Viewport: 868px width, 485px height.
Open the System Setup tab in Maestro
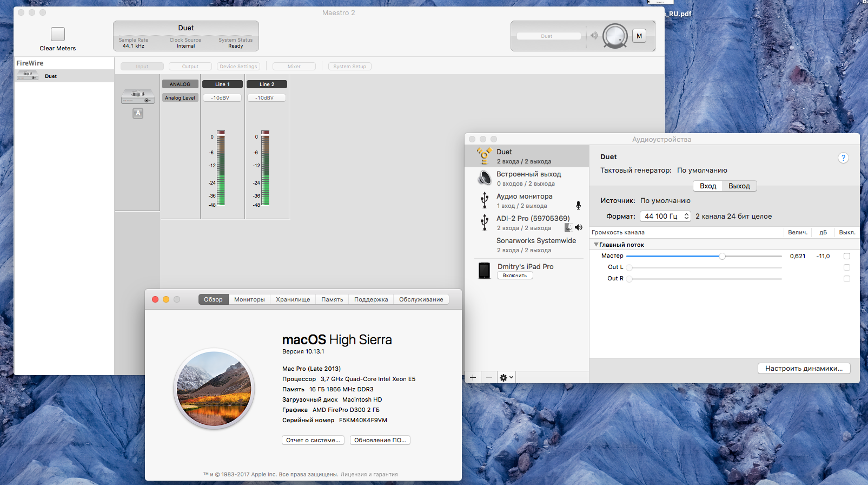coord(350,67)
